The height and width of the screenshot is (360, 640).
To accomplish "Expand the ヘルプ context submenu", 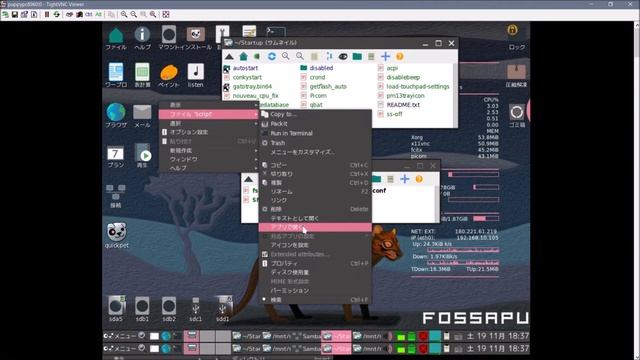I will pos(209,168).
